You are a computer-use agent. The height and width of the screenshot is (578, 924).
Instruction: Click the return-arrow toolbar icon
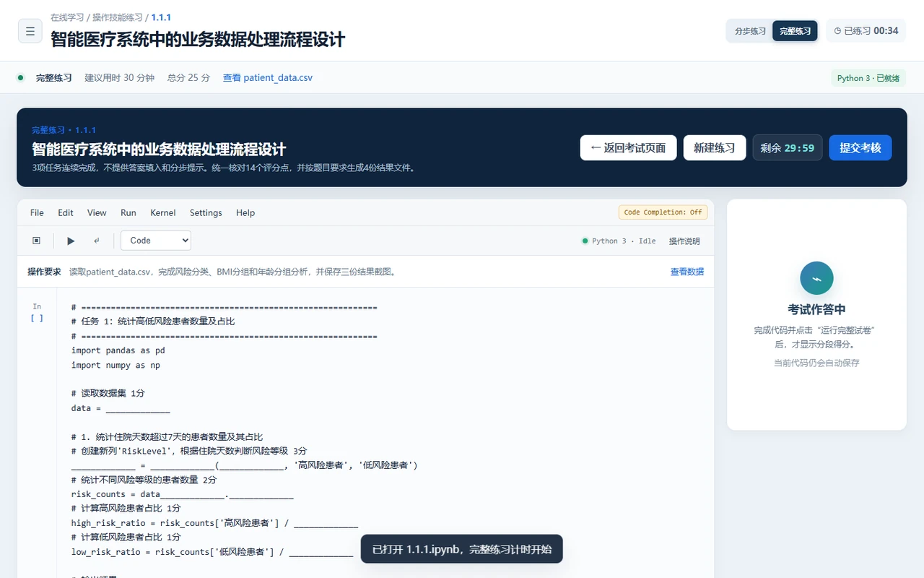(97, 241)
